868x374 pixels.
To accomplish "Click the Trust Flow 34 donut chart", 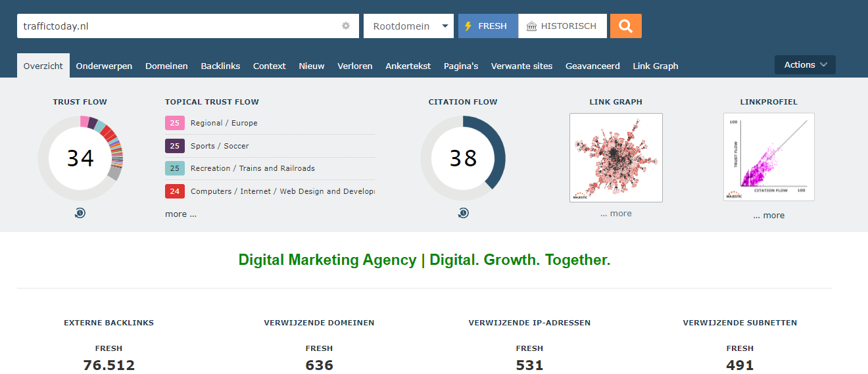I will coord(80,158).
